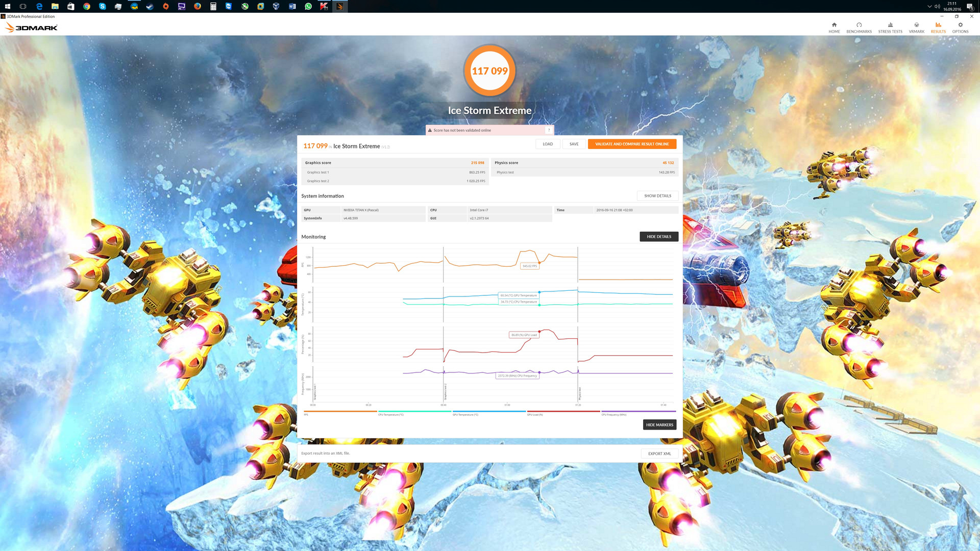
Task: Open Calculator from taskbar
Action: [213, 6]
